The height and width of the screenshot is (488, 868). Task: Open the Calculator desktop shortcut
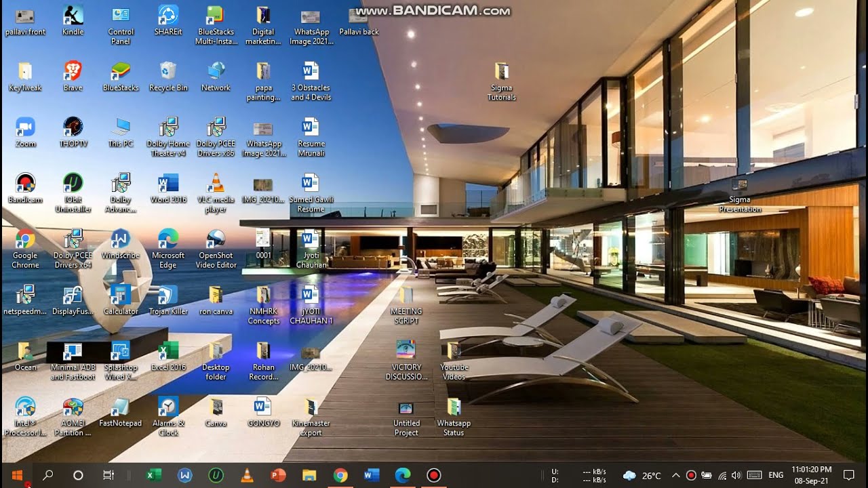tap(121, 300)
